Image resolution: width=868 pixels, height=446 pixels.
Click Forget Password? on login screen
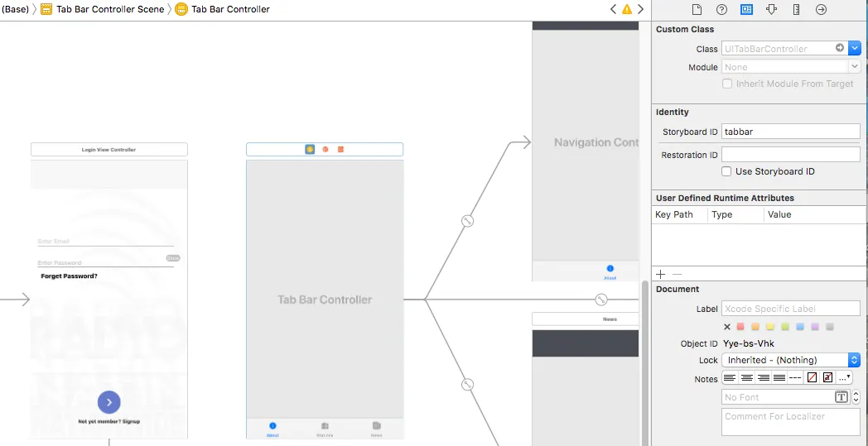click(70, 276)
